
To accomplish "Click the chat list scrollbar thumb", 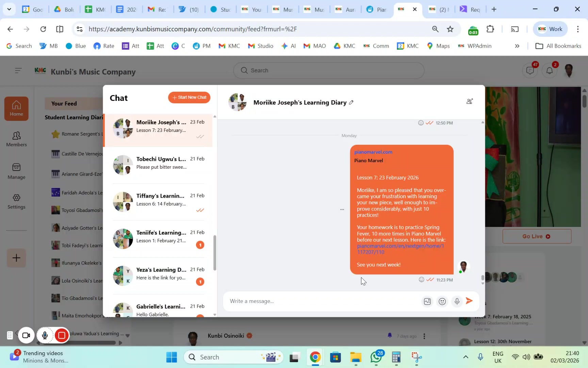I will point(215,253).
